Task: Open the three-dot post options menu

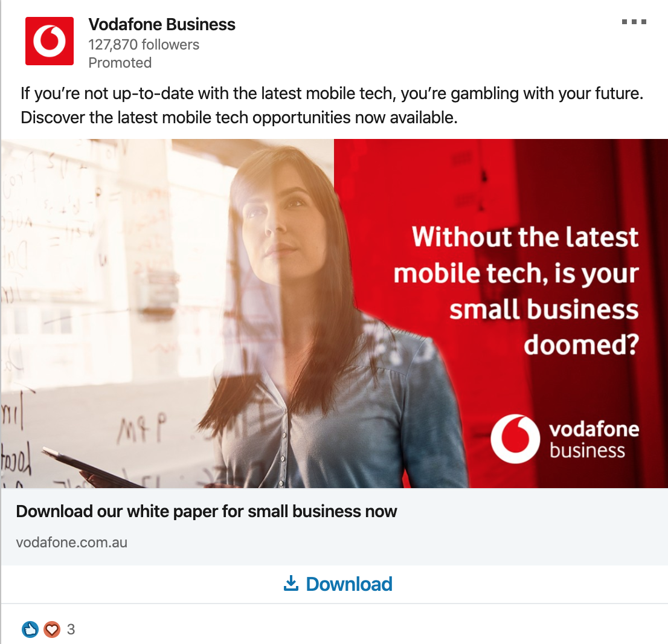Action: [634, 22]
